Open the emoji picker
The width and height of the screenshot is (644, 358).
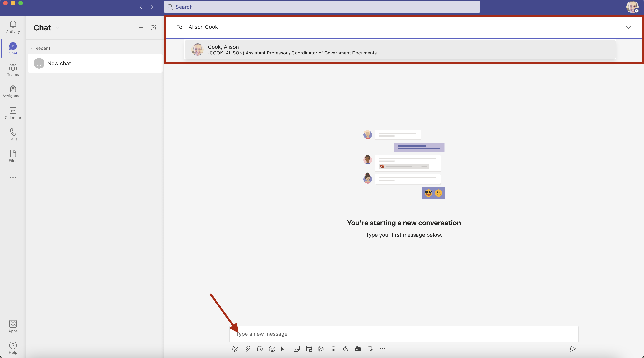[x=272, y=349]
